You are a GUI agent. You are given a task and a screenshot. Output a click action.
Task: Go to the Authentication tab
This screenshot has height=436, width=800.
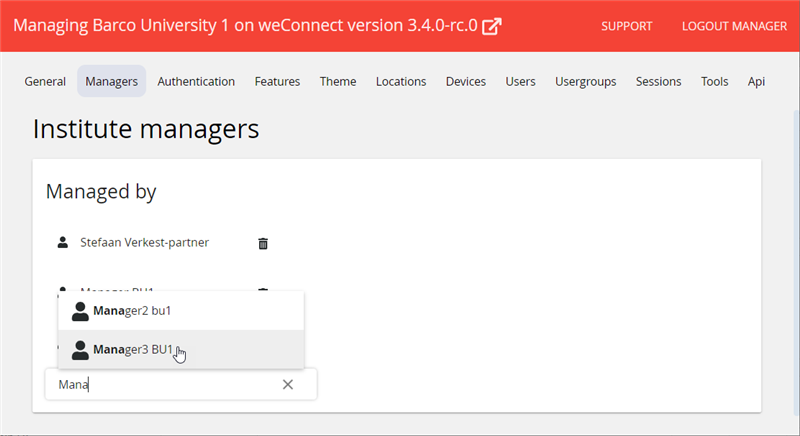[x=196, y=82]
